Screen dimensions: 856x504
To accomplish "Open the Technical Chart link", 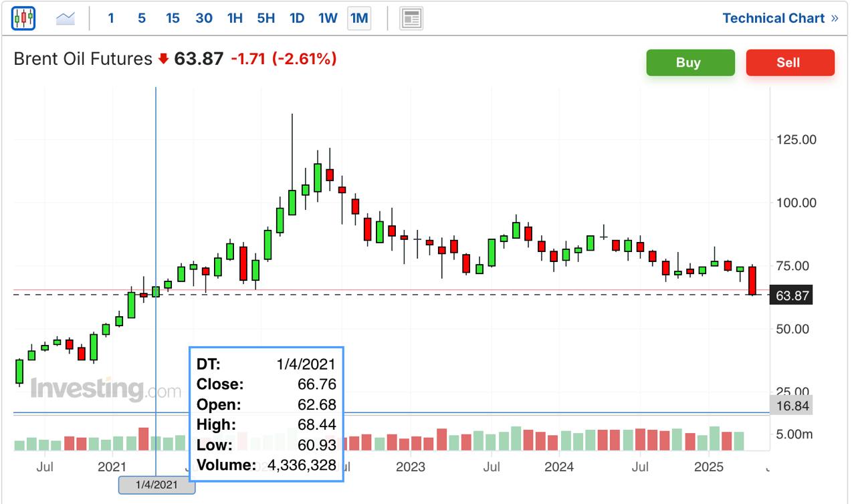I will click(x=780, y=18).
